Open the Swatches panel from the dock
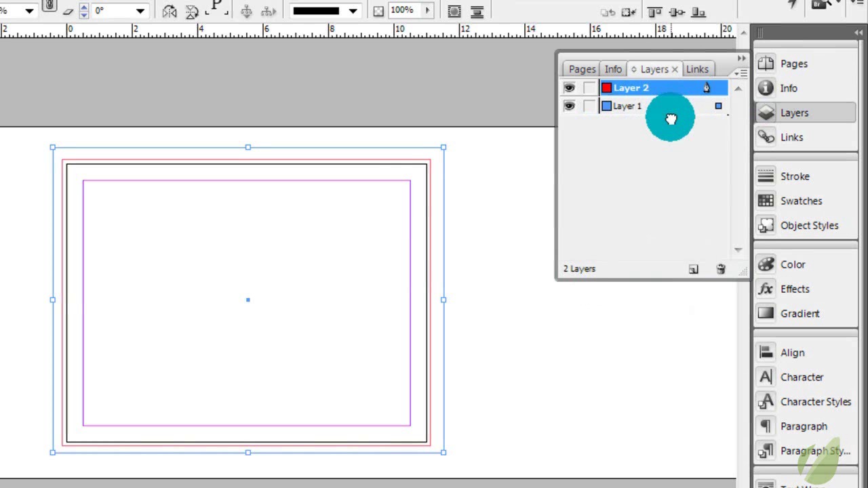Viewport: 868px width, 488px height. (800, 201)
